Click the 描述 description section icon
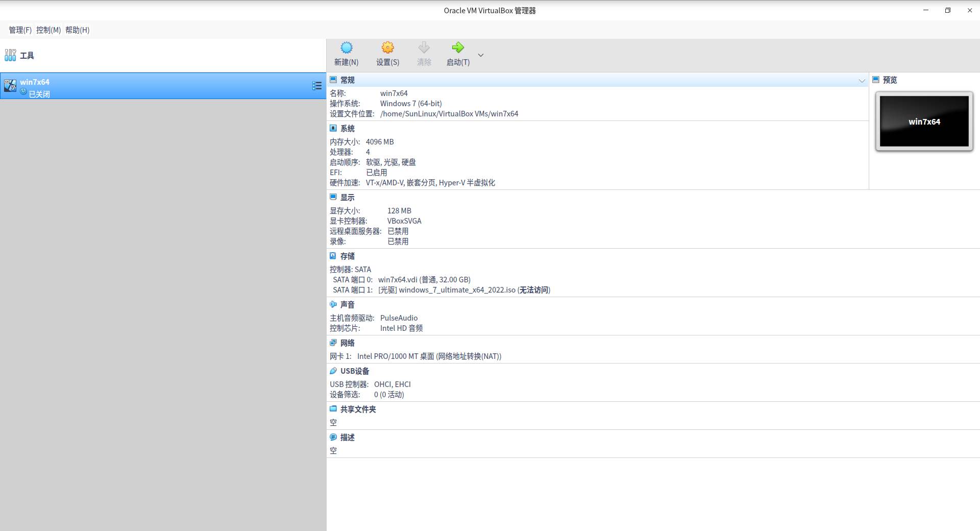 tap(333, 437)
